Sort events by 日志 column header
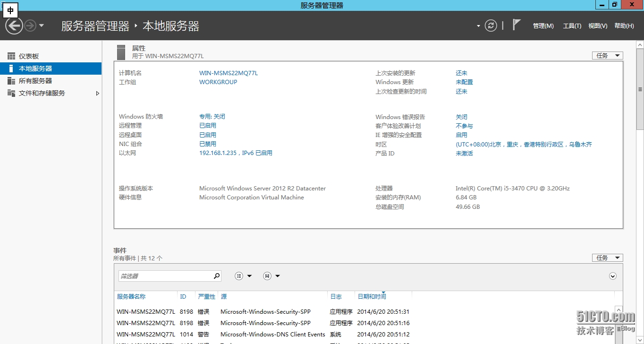 (x=336, y=297)
